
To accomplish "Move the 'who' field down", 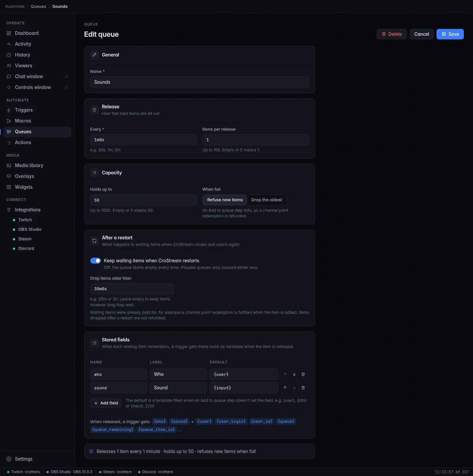I will click(294, 374).
